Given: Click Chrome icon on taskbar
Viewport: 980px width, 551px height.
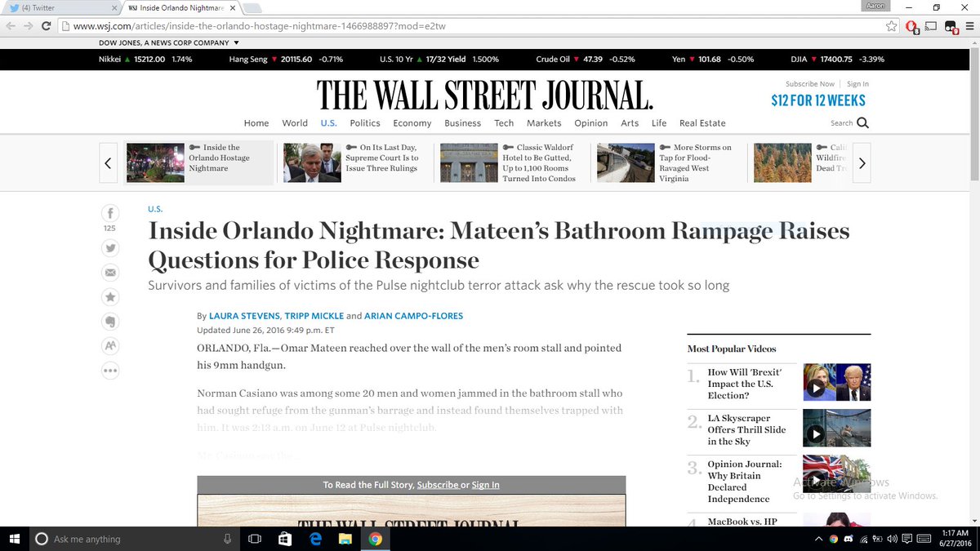Looking at the screenshot, I should coord(375,539).
